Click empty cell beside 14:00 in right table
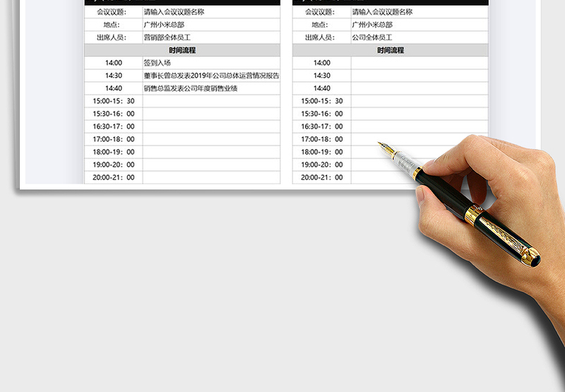 [420, 63]
